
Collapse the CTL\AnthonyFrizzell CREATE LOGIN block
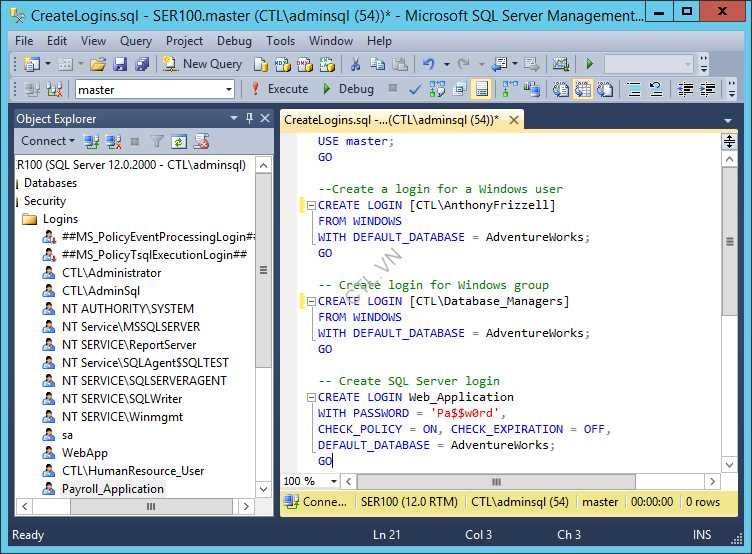[x=311, y=205]
